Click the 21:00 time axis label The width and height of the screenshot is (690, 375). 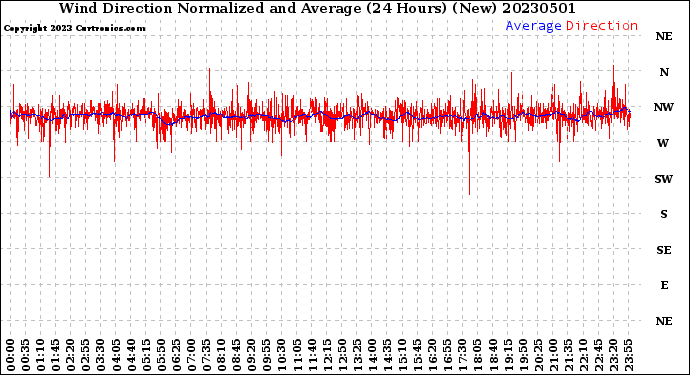[x=553, y=355]
